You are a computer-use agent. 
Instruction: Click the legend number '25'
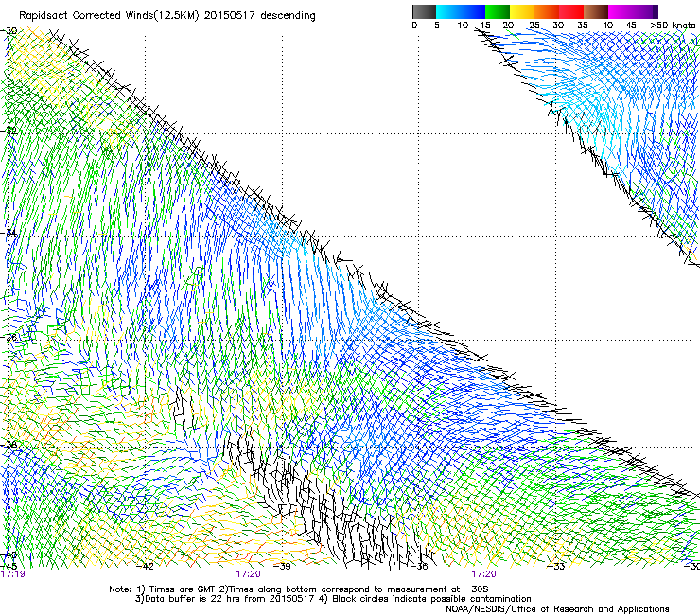[x=534, y=25]
